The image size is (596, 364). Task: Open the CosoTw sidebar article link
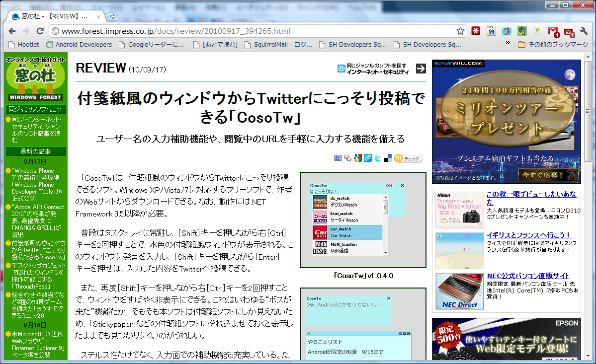pyautogui.click(x=38, y=250)
